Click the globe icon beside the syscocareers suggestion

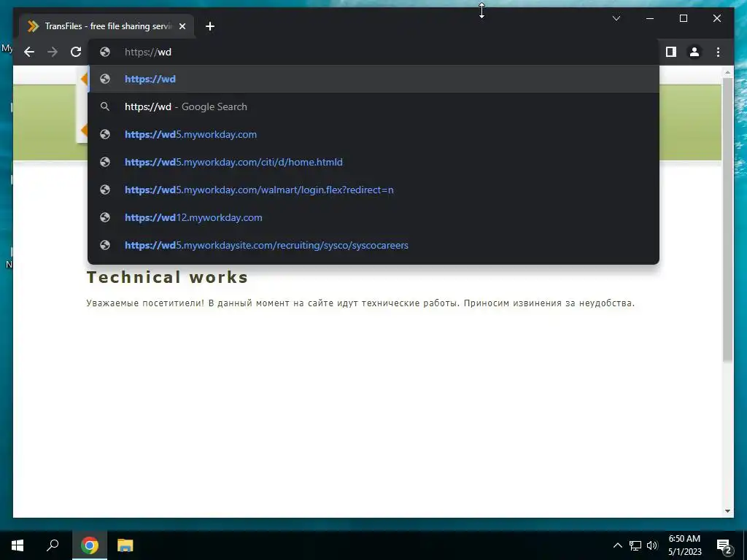[105, 245]
